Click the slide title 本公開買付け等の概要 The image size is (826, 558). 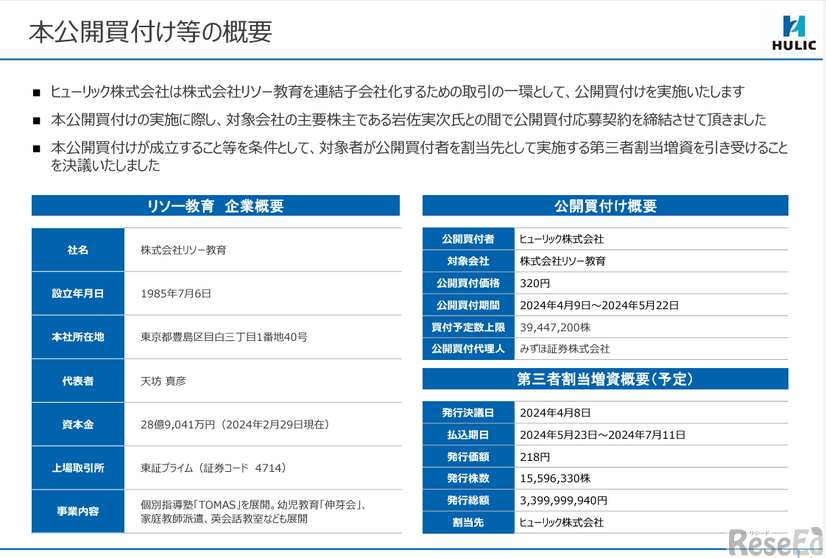151,32
